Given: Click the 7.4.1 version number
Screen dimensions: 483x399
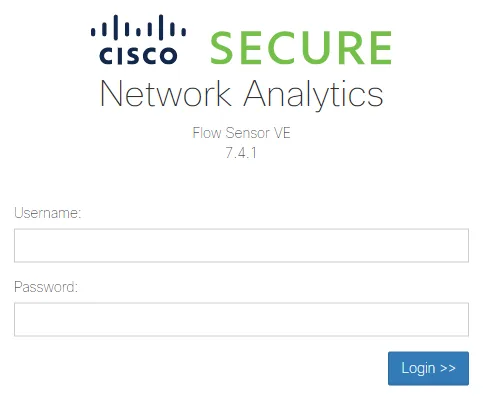Looking at the screenshot, I should 241,153.
